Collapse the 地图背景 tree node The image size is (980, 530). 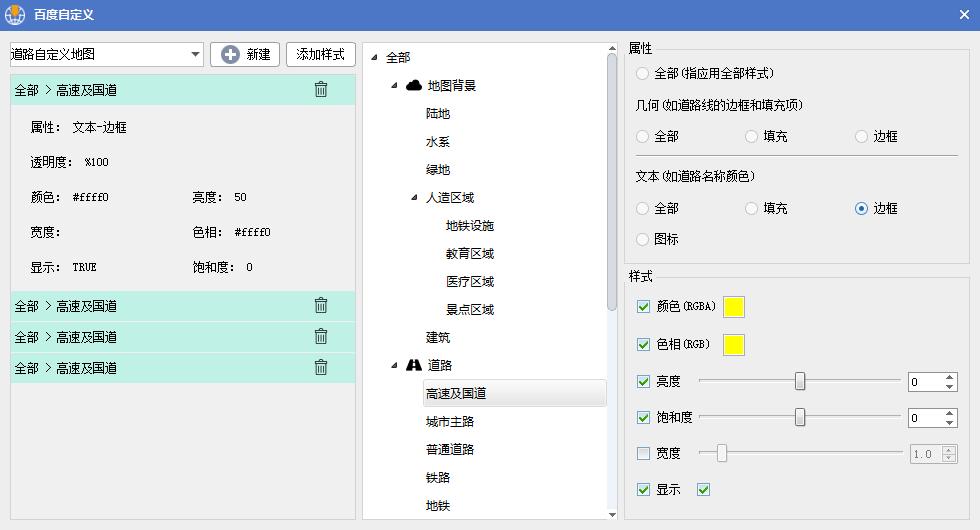(394, 86)
